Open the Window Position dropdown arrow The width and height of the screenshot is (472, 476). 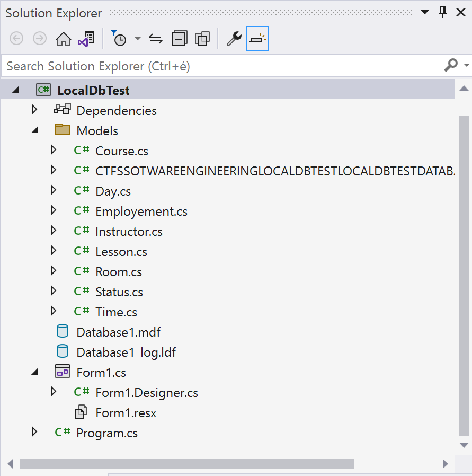pos(425,13)
